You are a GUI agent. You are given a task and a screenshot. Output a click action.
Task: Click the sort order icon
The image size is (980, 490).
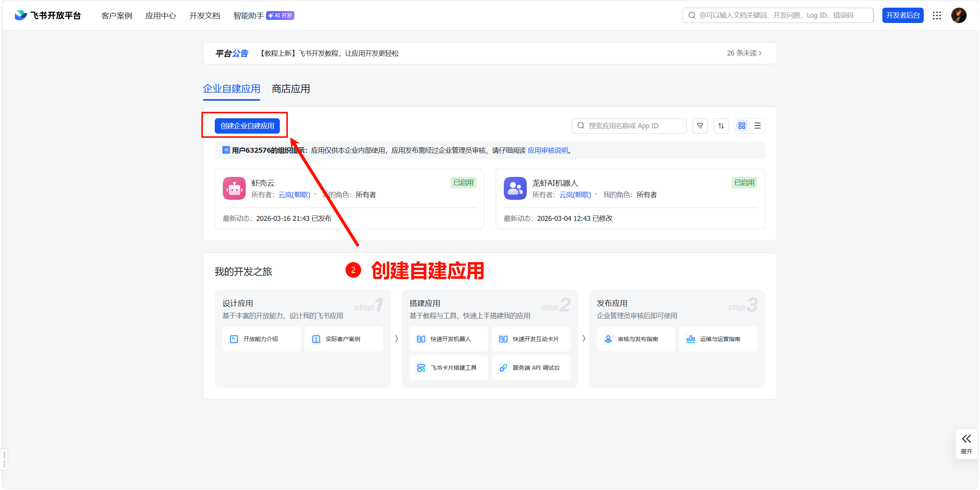[x=721, y=126]
